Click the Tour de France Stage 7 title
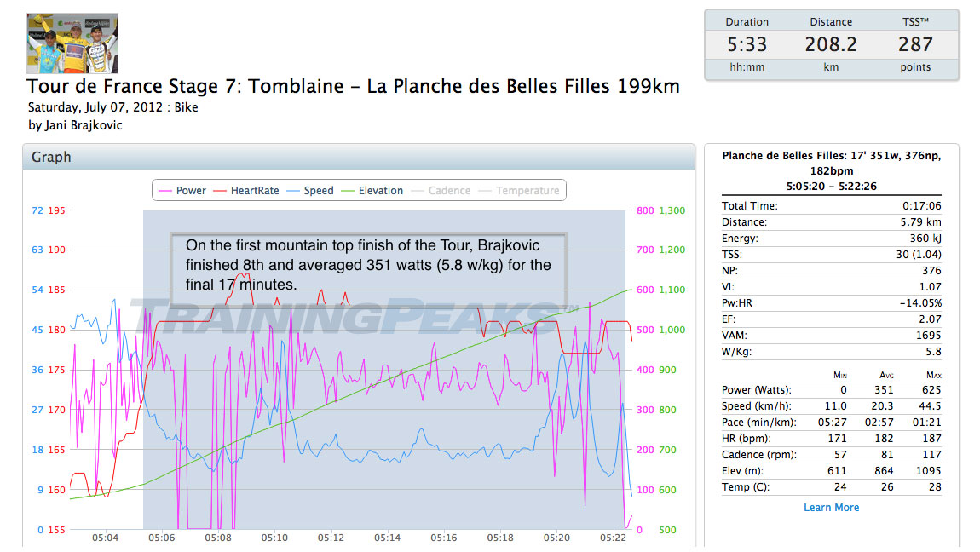Screen dimensions: 980x552 [353, 88]
